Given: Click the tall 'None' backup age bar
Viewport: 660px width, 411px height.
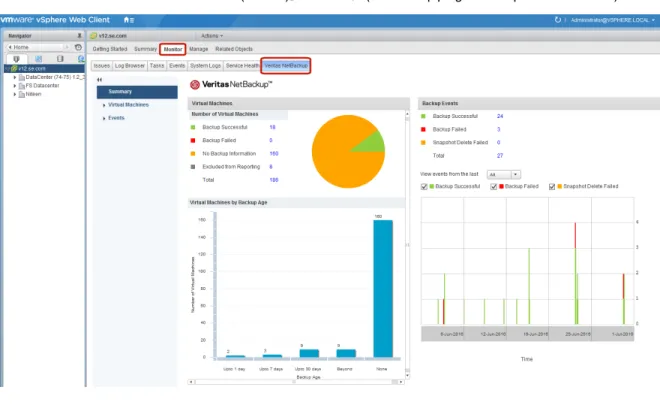Looking at the screenshot, I should [383, 288].
